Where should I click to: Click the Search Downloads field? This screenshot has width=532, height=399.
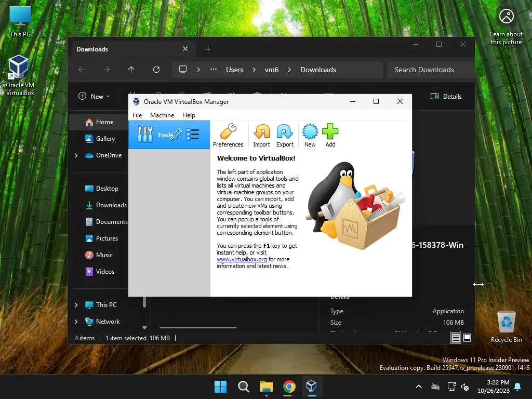(431, 70)
